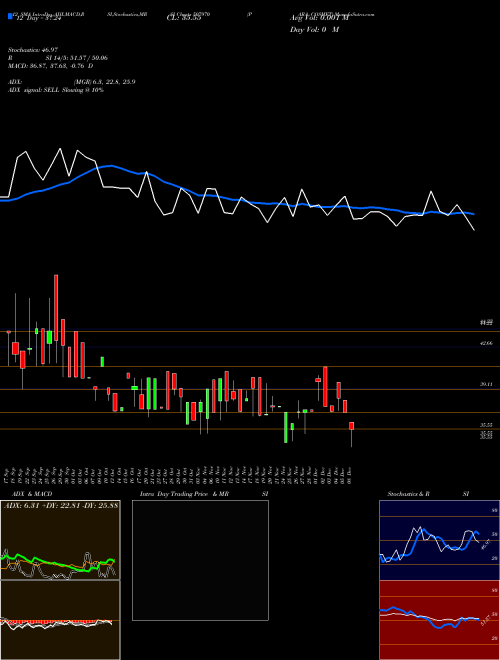This screenshot has width=500, height=660.
Task: Click the ADX 6.31 +DY -DY readout
Action: point(61,505)
